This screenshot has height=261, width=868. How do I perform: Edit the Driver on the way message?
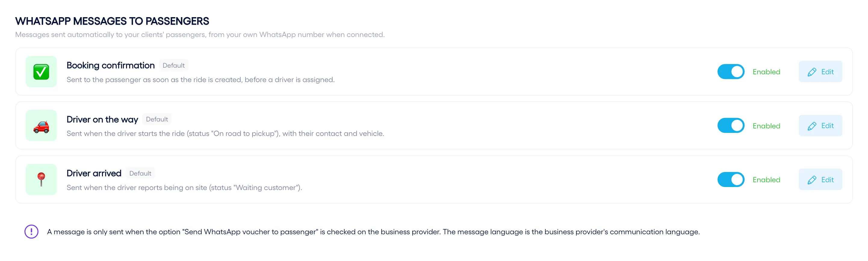pos(820,126)
